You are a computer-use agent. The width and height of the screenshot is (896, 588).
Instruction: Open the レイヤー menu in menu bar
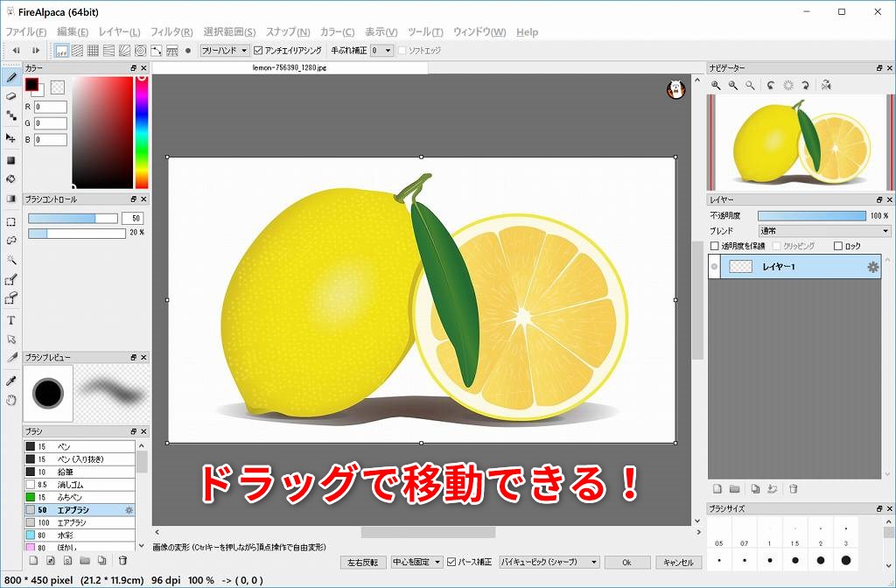(x=118, y=32)
